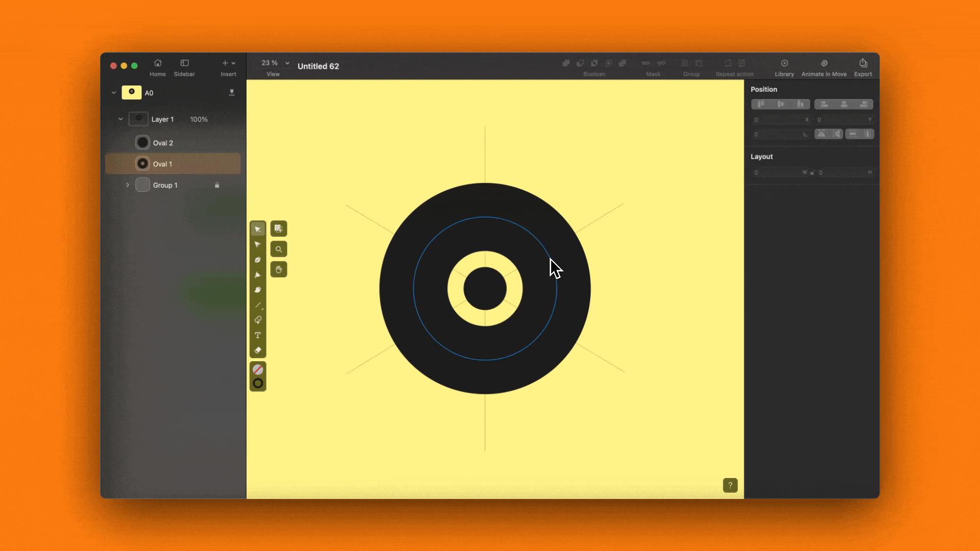Toggle the Sidebar panel
This screenshot has height=551, width=980.
point(184,68)
